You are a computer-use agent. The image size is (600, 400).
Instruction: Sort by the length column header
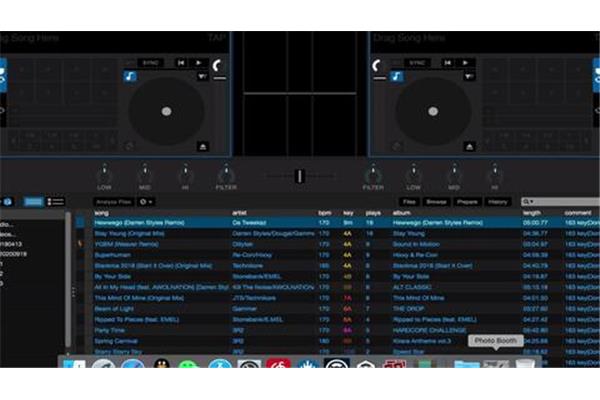(532, 213)
